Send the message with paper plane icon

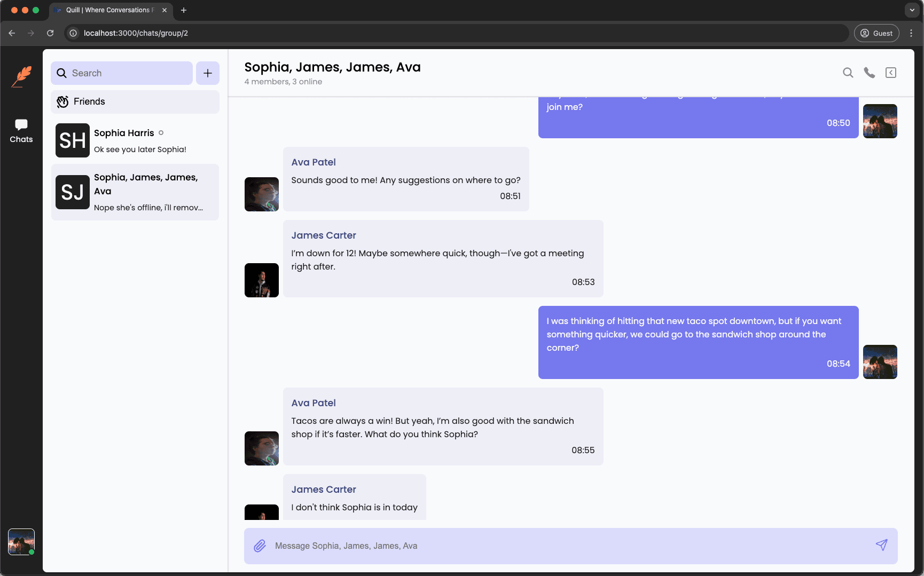pyautogui.click(x=881, y=545)
